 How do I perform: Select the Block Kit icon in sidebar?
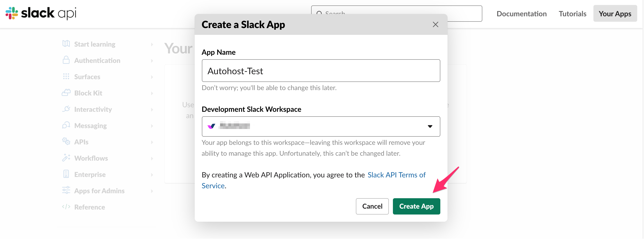coord(66,93)
